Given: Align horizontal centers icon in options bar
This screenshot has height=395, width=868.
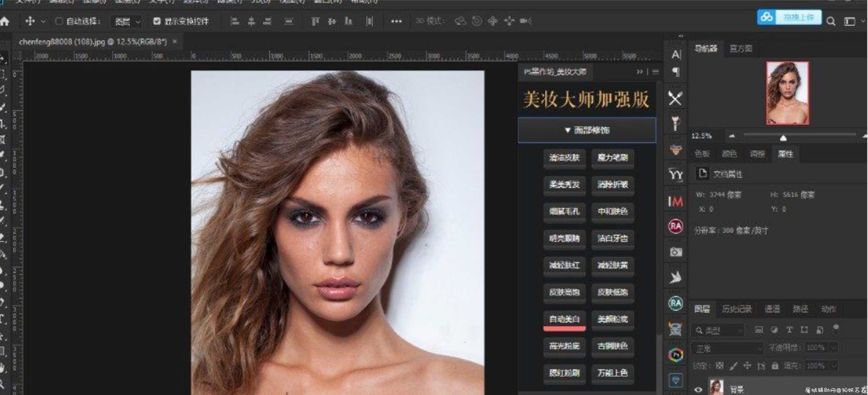Looking at the screenshot, I should click(x=251, y=21).
